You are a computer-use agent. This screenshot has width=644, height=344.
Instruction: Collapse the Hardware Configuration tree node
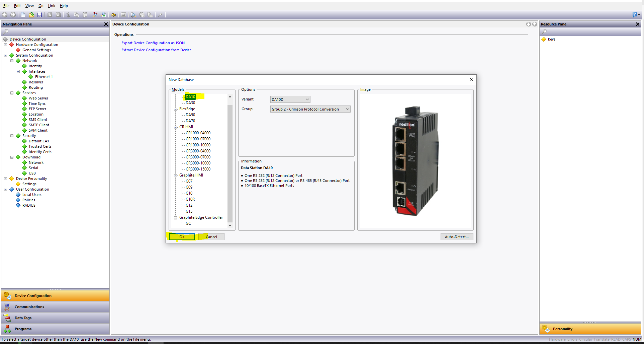pos(5,45)
